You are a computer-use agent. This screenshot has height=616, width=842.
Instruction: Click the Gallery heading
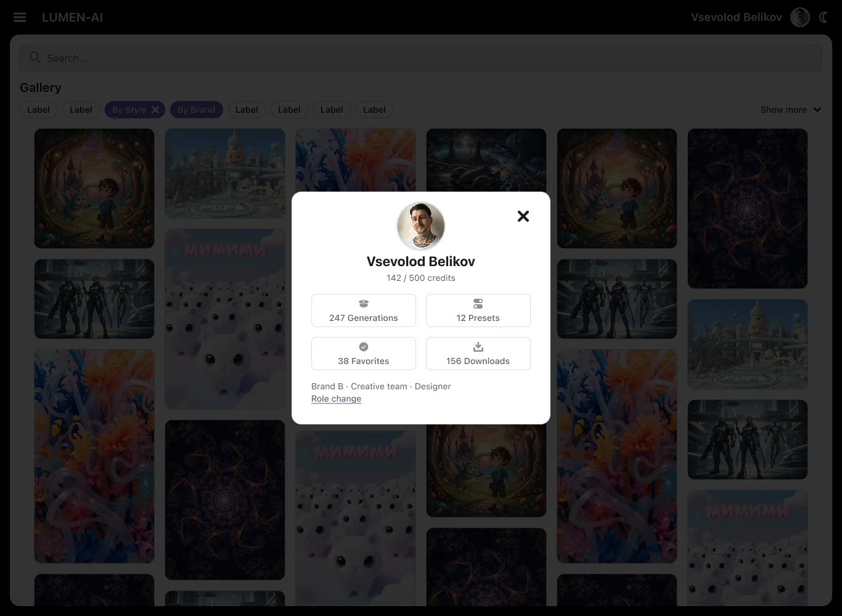click(x=41, y=87)
